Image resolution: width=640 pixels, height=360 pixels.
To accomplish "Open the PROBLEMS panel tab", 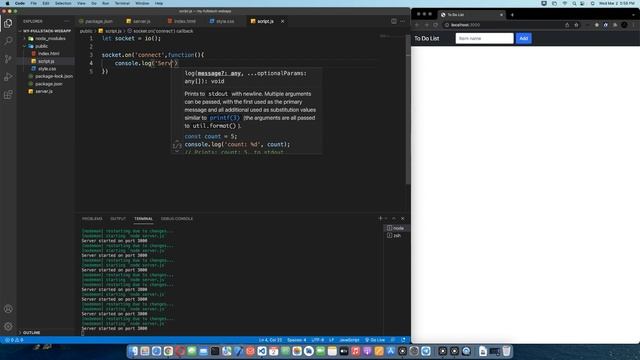I will pos(92,219).
